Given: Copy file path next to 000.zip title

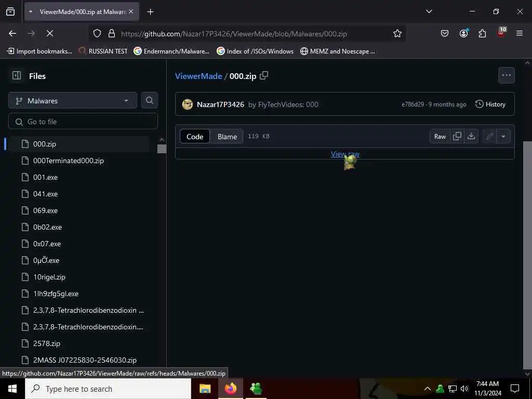Looking at the screenshot, I should coord(264,75).
